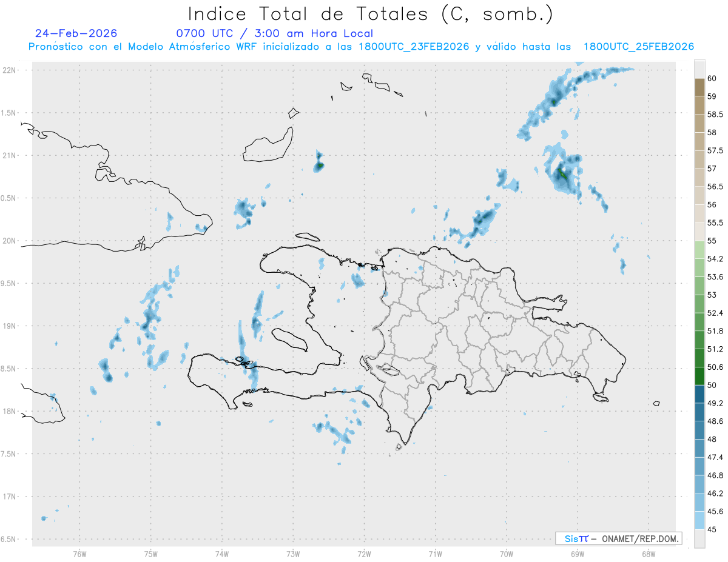Click the colorbar value "46.8"
728x562 pixels.
tap(715, 475)
